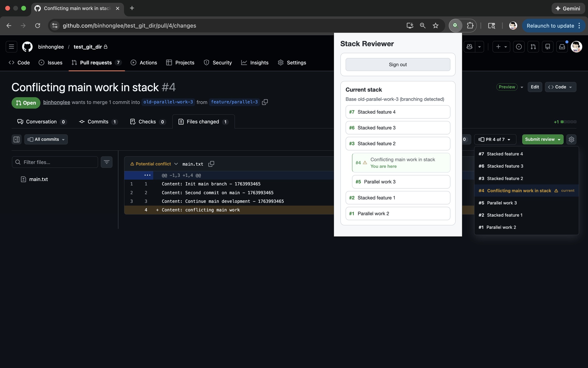Switch to the Conversation tab
588x368 pixels.
41,122
